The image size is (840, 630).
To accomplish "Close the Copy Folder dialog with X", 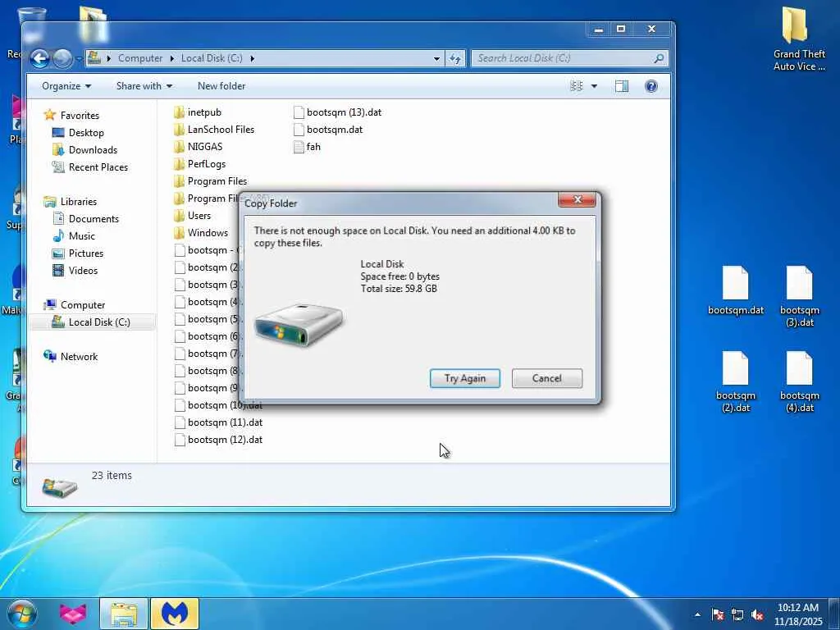I will pyautogui.click(x=577, y=199).
